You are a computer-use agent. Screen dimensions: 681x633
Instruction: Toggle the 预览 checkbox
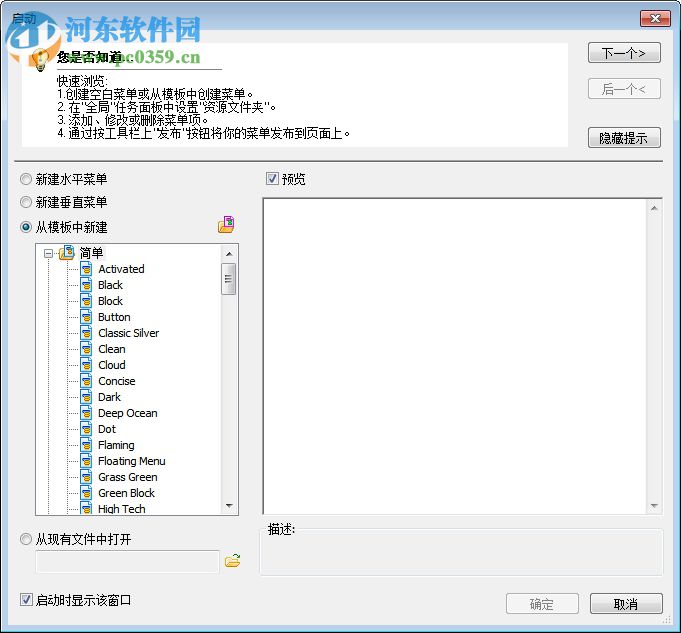(272, 179)
